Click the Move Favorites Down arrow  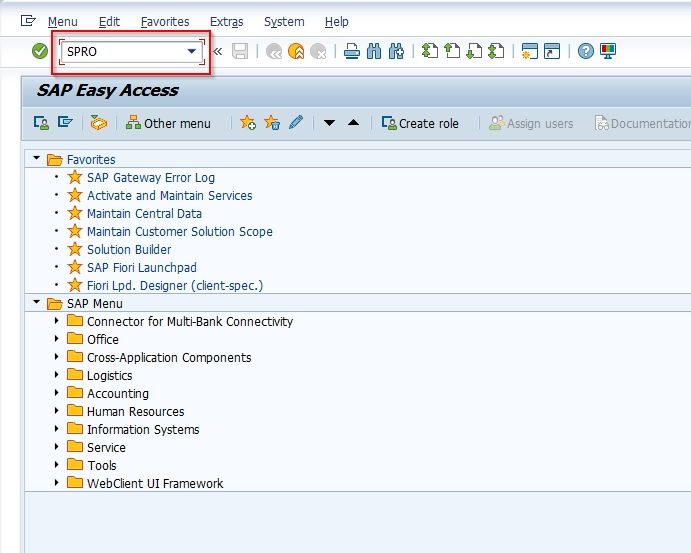pos(329,123)
